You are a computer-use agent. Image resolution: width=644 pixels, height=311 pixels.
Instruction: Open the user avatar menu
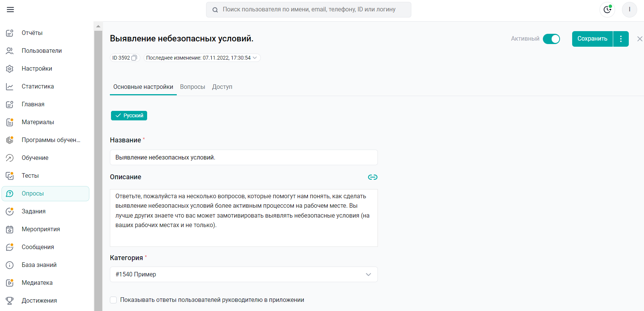629,9
